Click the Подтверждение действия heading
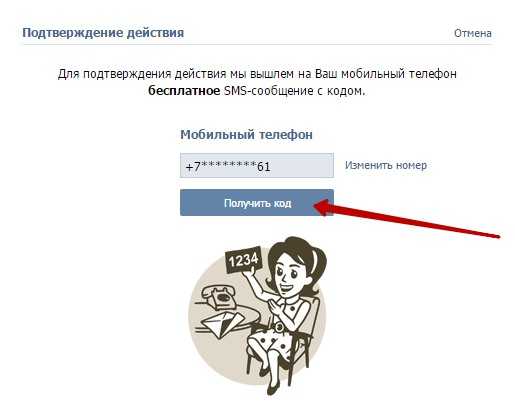Image resolution: width=515 pixels, height=419 pixels. [103, 33]
